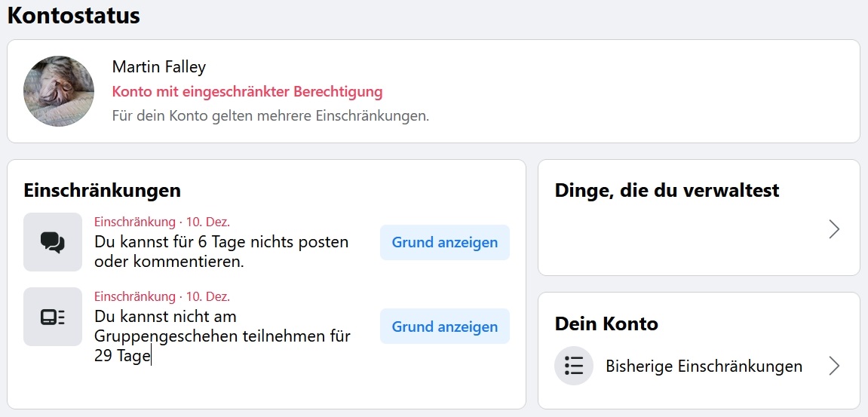The height and width of the screenshot is (417, 868).
Task: Click the red 'Konto mit eingeschränkter Berechtigung' status
Action: 247,92
